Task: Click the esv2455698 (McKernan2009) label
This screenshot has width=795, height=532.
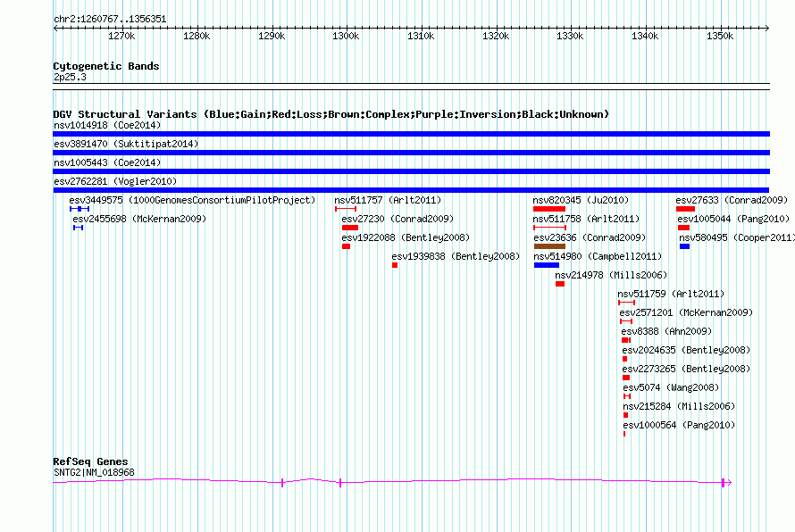Action: pyautogui.click(x=139, y=219)
